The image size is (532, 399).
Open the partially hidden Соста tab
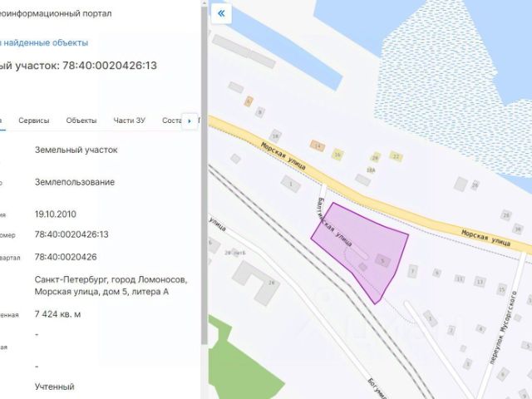point(172,121)
